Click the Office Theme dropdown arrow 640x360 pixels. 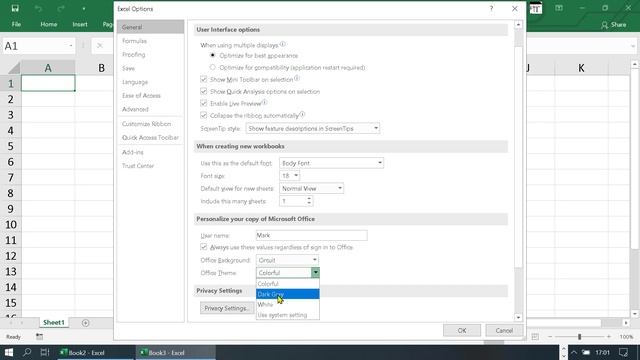[x=315, y=272]
